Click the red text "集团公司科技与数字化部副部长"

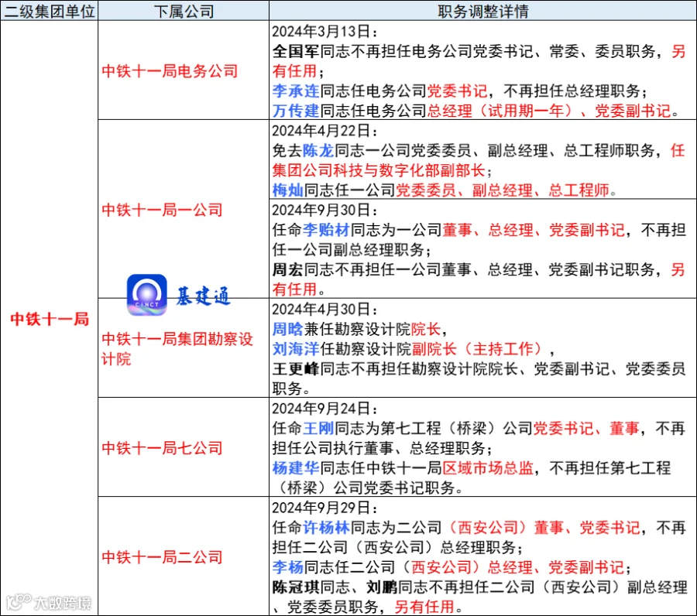click(379, 170)
